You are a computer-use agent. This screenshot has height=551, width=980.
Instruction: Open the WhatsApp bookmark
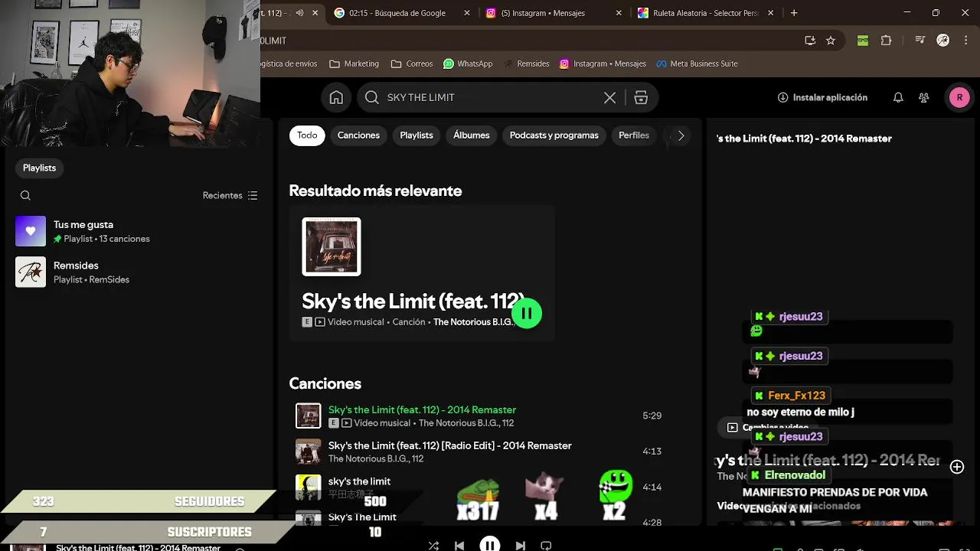point(468,64)
